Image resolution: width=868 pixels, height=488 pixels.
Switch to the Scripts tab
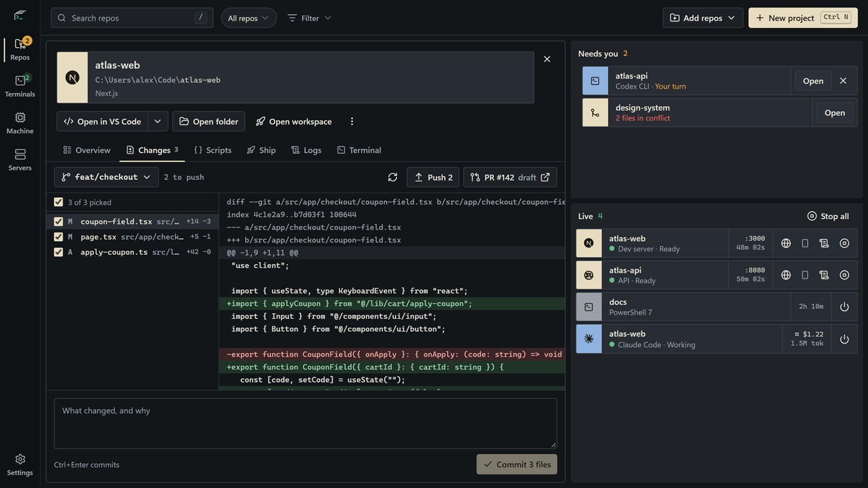coord(213,150)
